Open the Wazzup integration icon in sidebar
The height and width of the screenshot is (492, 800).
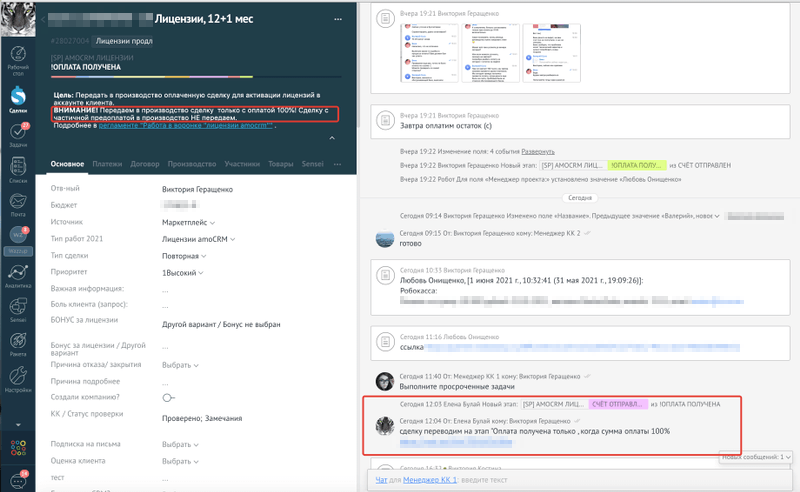coord(17,240)
